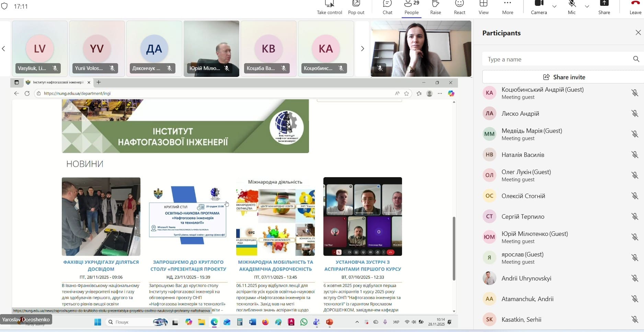Open the React emoji menu
644x332 pixels.
[459, 7]
